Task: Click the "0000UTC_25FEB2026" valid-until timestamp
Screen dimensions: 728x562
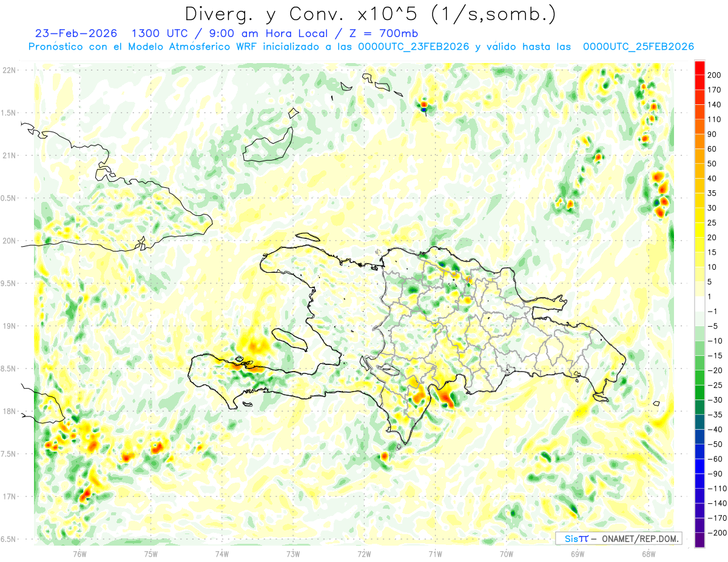Action: click(x=638, y=47)
